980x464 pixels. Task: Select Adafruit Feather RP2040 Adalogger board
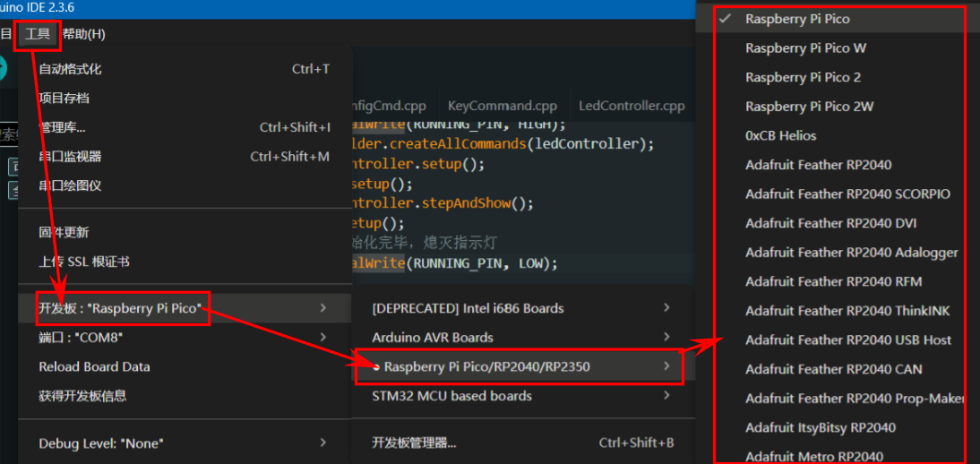tap(838, 253)
